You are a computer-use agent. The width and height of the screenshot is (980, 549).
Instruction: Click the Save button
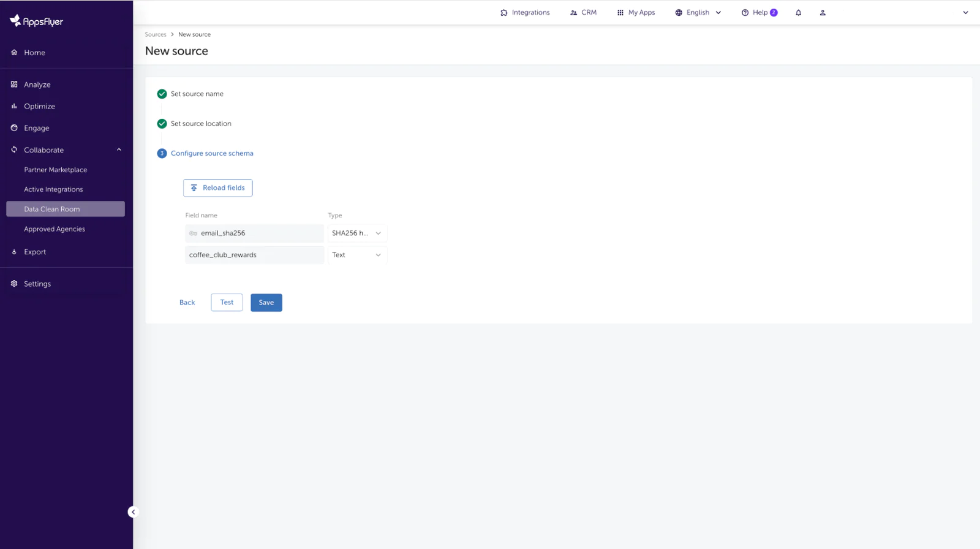[x=266, y=303]
